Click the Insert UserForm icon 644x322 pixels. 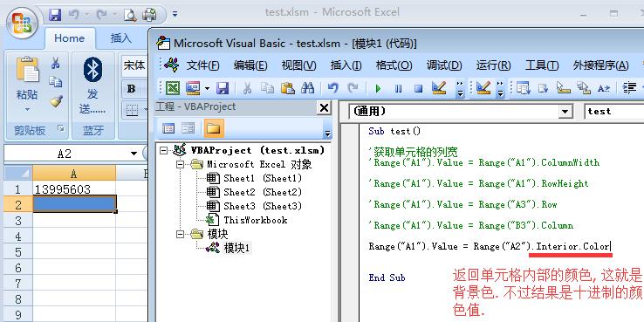tap(193, 87)
